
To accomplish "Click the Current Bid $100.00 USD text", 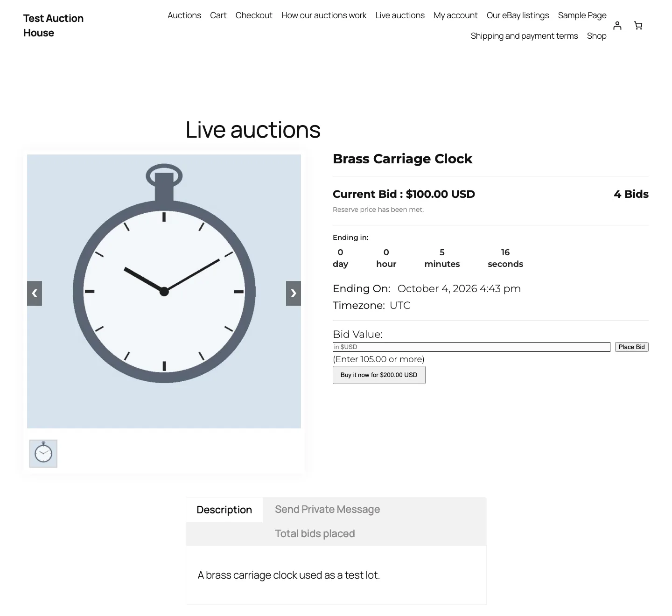I will (x=404, y=194).
